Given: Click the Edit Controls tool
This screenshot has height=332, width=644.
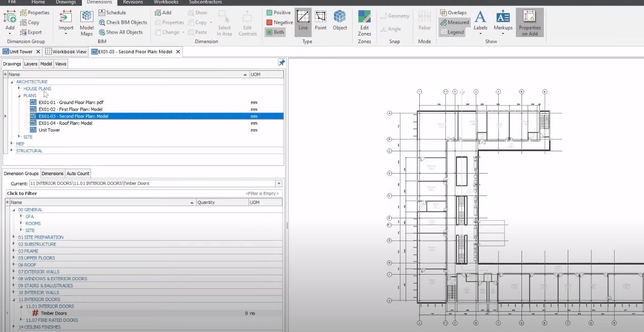Looking at the screenshot, I should 248,23.
